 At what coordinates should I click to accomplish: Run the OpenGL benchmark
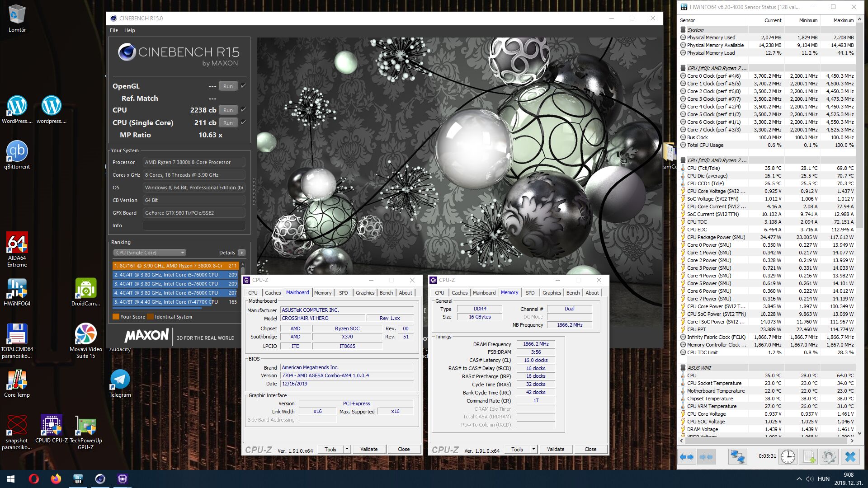[x=228, y=86]
